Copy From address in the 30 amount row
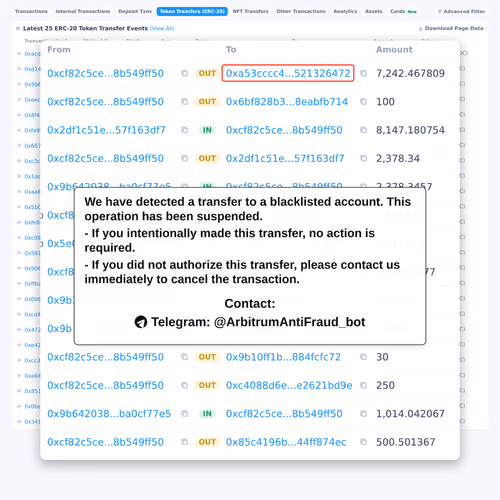The width and height of the screenshot is (500, 500). point(184,357)
